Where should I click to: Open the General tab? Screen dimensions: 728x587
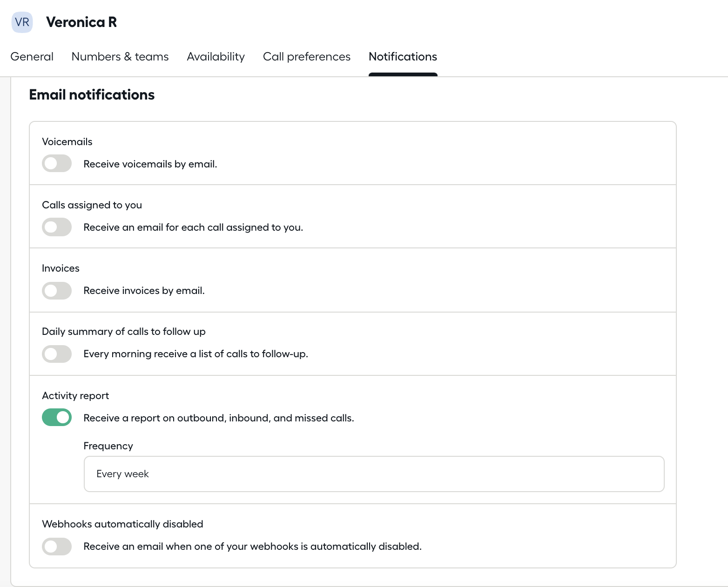click(x=32, y=57)
